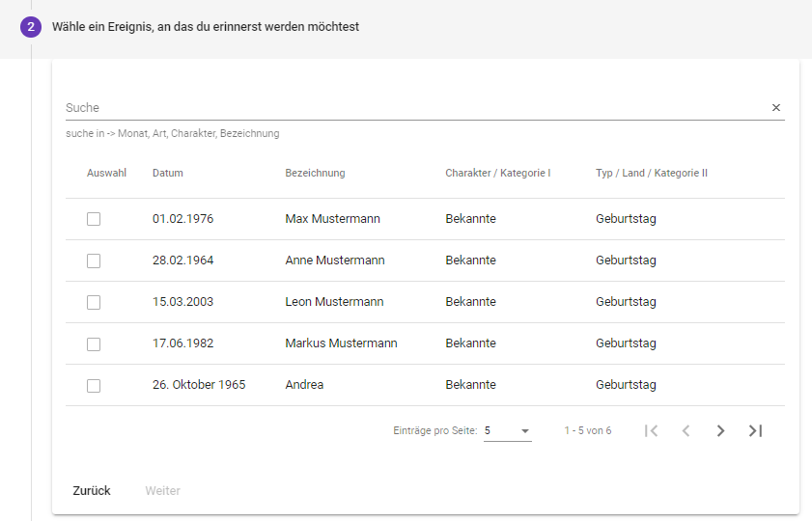The height and width of the screenshot is (521, 812).
Task: Go to the next page of entries
Action: 720,430
